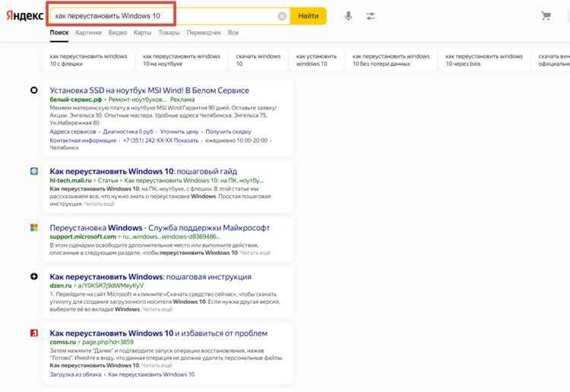Start voice search with the microphone icon
The image size is (570, 392).
coord(348,16)
